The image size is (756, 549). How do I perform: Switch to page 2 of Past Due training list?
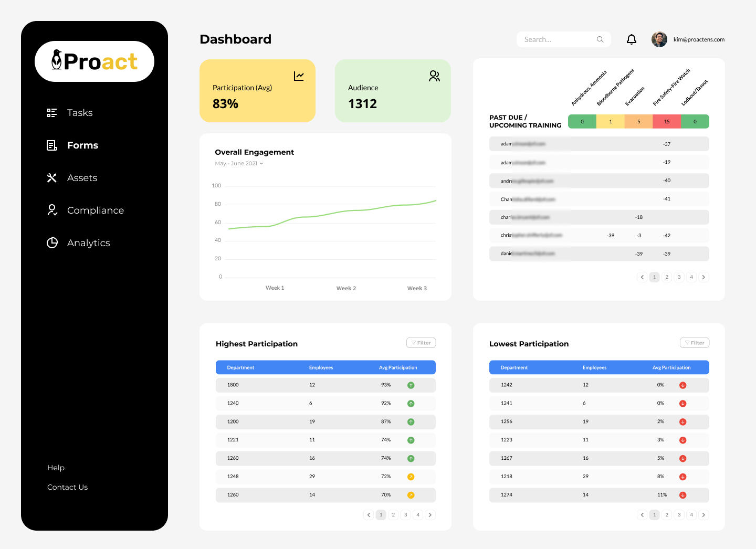666,277
